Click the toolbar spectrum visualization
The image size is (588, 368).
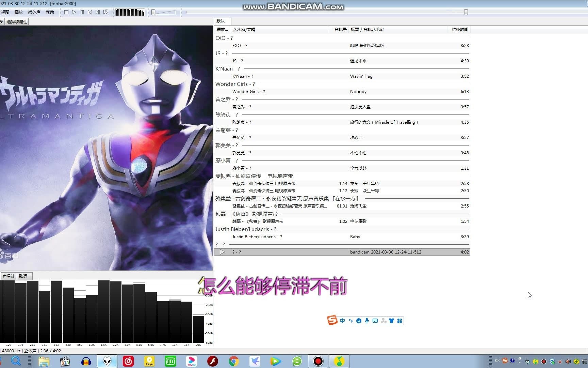130,12
